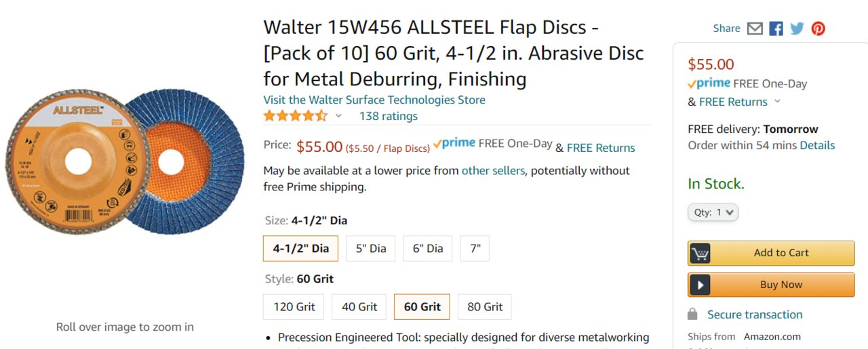Expand the ratings breakdown chevron next to stars
Image resolution: width=868 pixels, height=349 pixels.
click(x=338, y=116)
